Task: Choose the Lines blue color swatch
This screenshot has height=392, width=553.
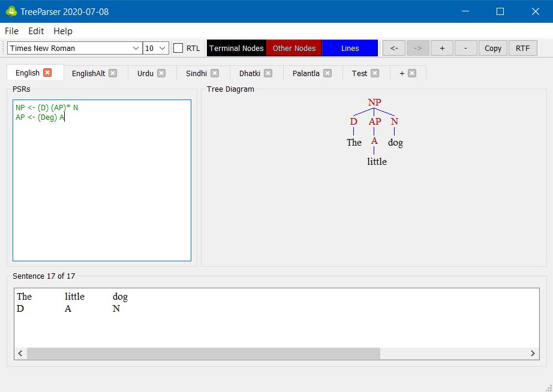Action: coord(350,49)
